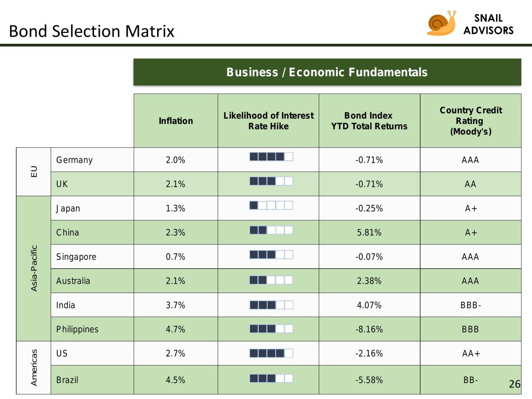Click Germany's interest rate hike likelihood bar
532x399 pixels.
[271, 156]
